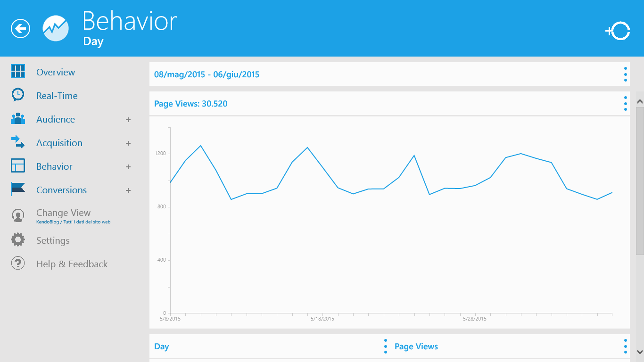Image resolution: width=644 pixels, height=362 pixels.
Task: Click the Behavior layout icon
Action: tap(18, 166)
